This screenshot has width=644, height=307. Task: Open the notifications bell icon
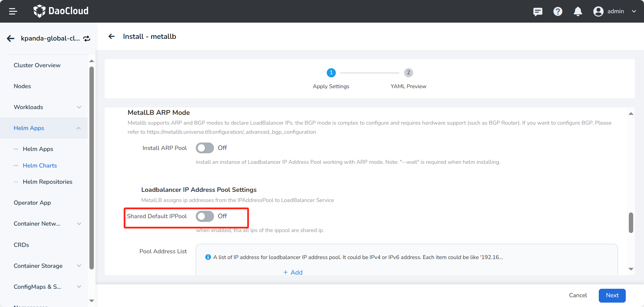tap(578, 11)
